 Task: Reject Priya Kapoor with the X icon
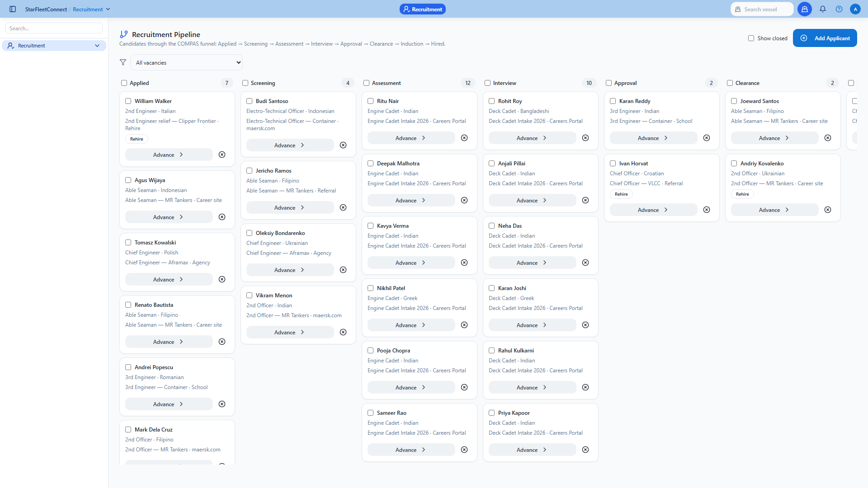[585, 450]
